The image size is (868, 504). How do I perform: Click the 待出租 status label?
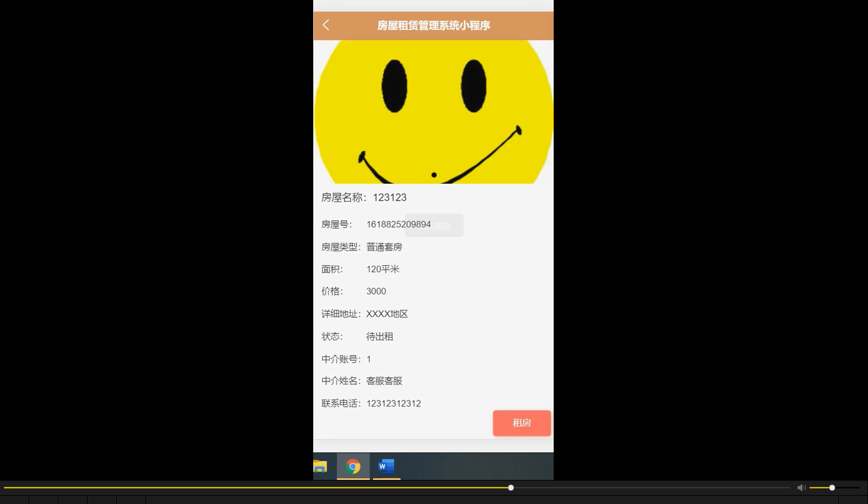click(380, 336)
